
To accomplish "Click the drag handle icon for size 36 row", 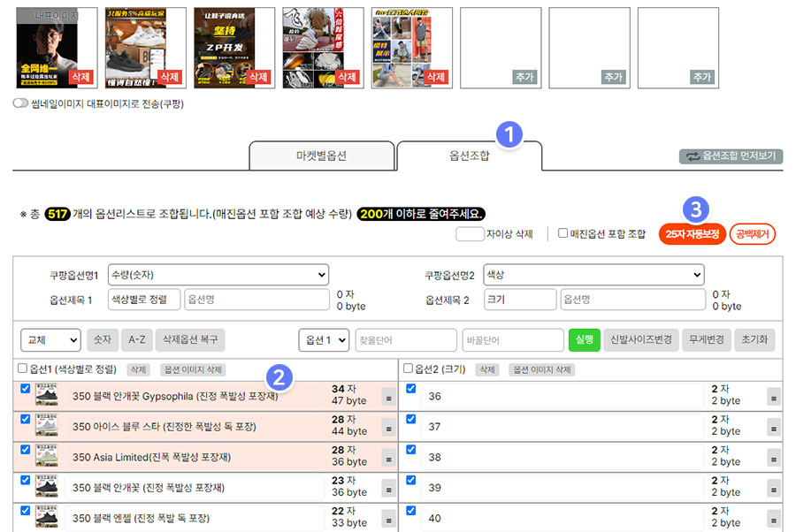I will pyautogui.click(x=774, y=397).
